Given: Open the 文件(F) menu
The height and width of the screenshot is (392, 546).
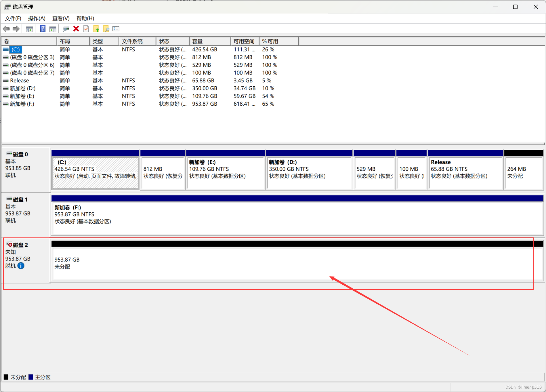Looking at the screenshot, I should click(x=13, y=18).
